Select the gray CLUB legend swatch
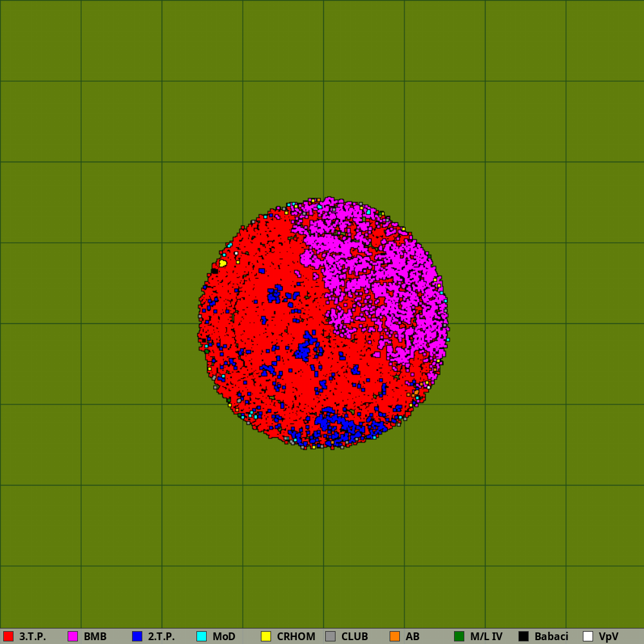Viewport: 644px width, 644px height. pyautogui.click(x=330, y=636)
